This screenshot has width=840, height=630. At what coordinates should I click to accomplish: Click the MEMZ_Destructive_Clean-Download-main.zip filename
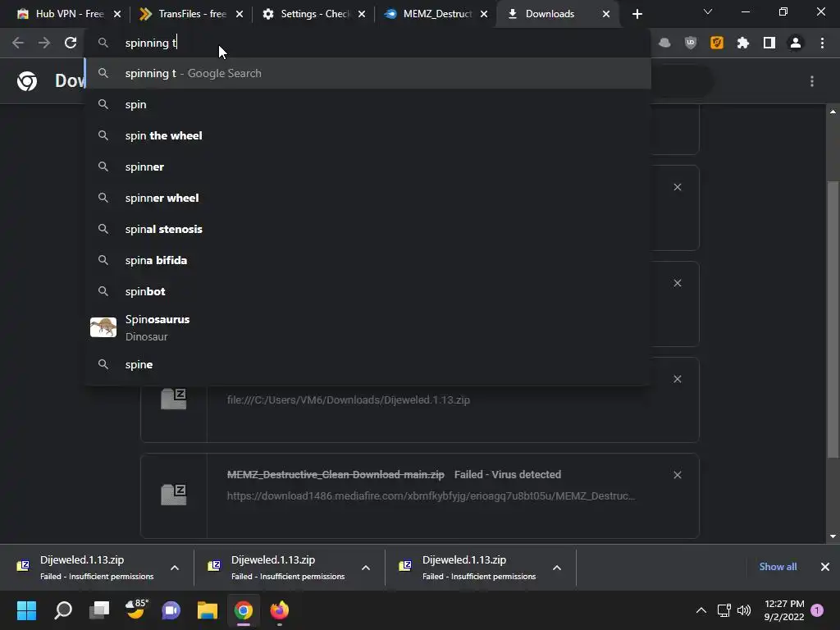(x=336, y=475)
